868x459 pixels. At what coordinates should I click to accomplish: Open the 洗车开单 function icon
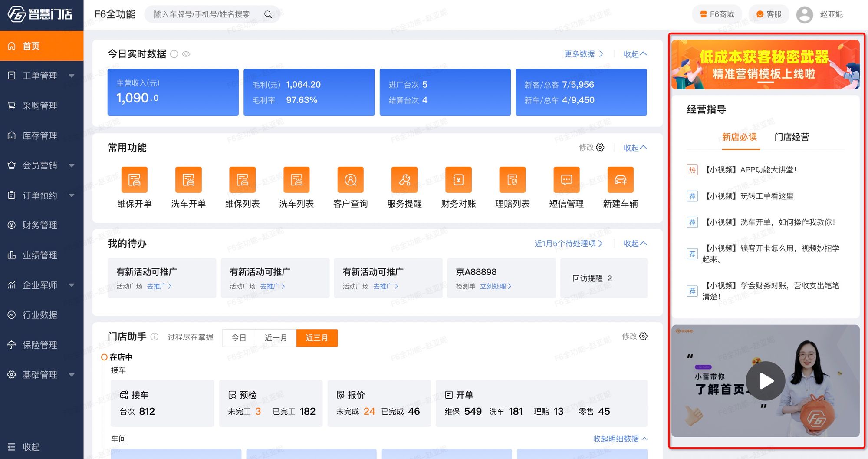(x=188, y=179)
